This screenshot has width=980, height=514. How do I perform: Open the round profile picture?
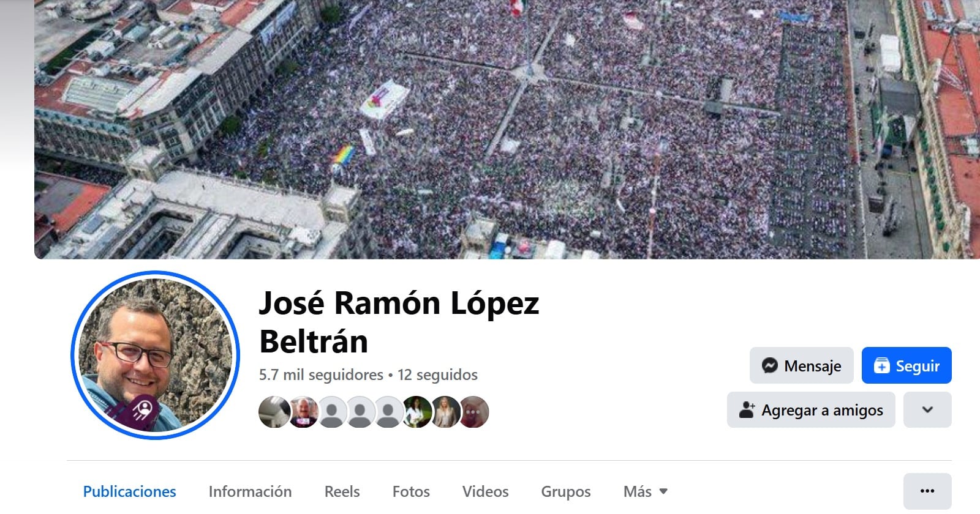click(x=155, y=355)
